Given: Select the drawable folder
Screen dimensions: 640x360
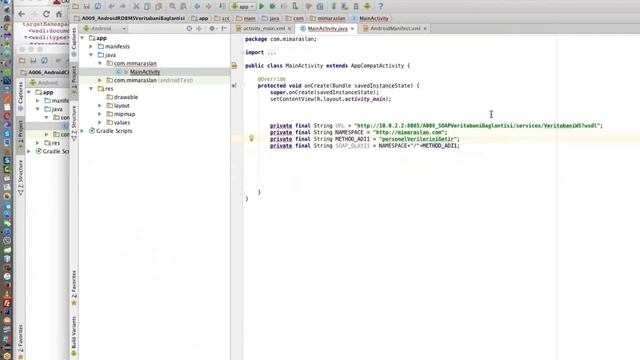Looking at the screenshot, I should point(126,97).
